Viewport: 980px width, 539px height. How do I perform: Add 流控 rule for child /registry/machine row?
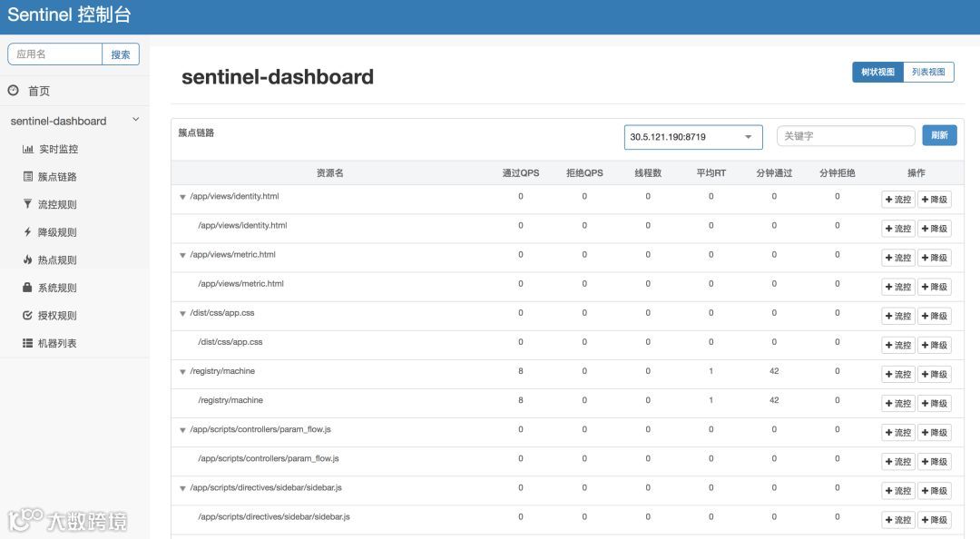[898, 403]
